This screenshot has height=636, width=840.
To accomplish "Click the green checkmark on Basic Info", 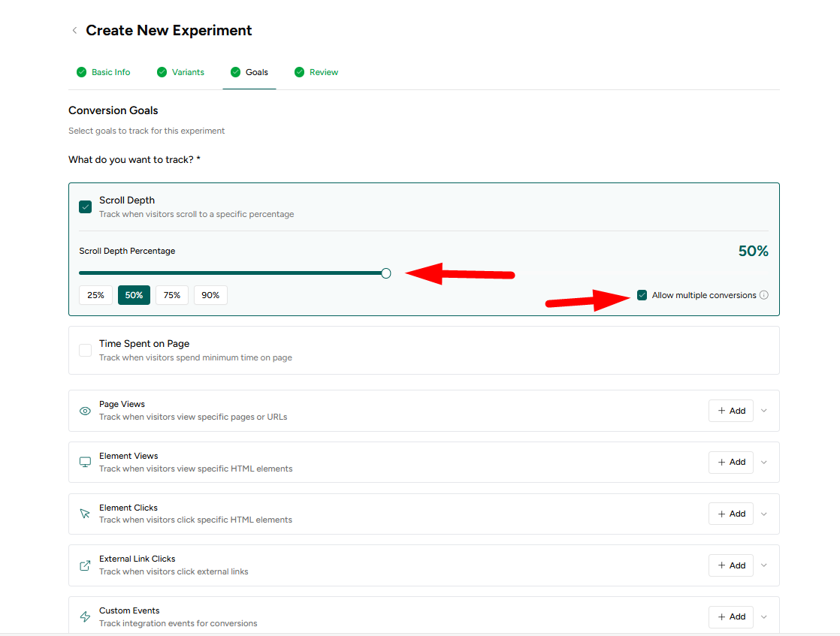I will click(x=81, y=72).
